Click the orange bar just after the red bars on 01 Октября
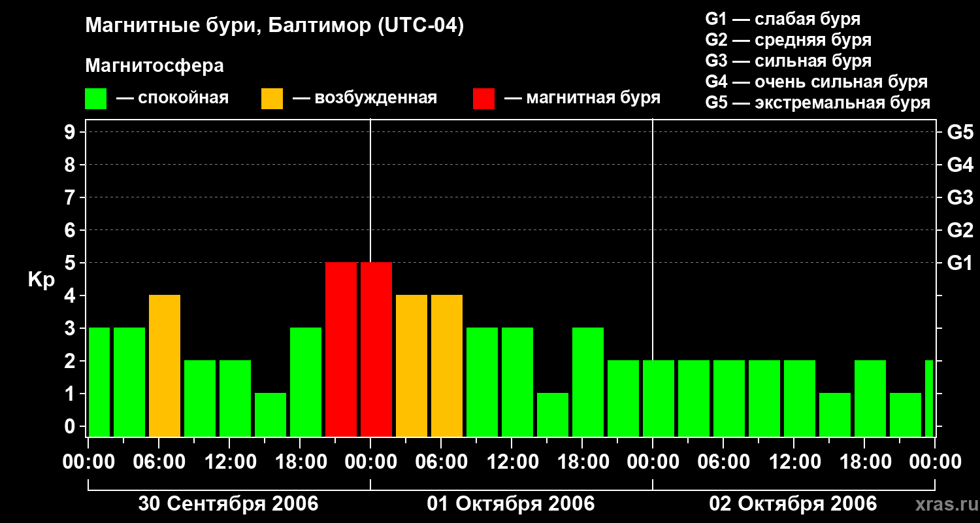This screenshot has width=980, height=523. click(x=412, y=365)
